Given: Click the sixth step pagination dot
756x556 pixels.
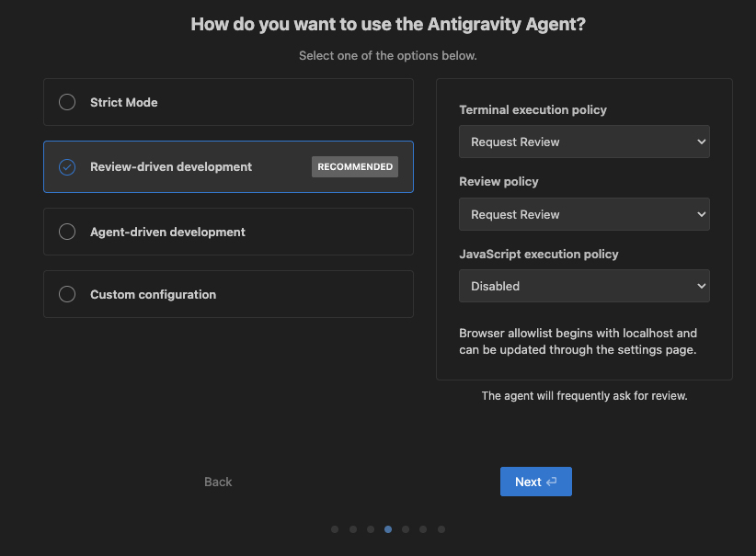Looking at the screenshot, I should [x=423, y=529].
